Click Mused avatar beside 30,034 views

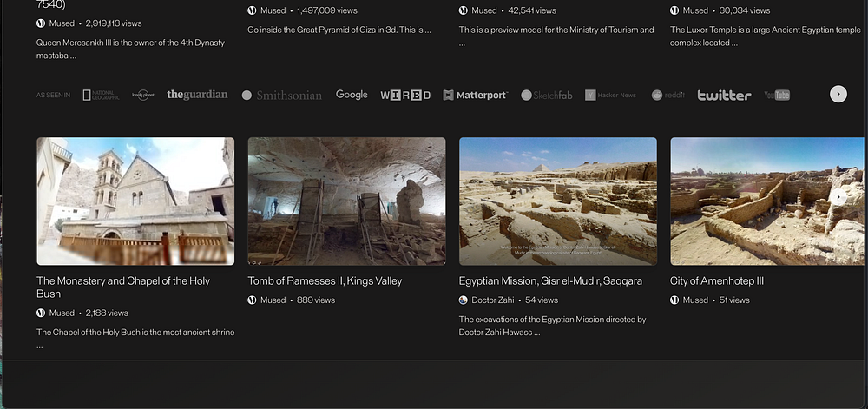click(x=674, y=10)
